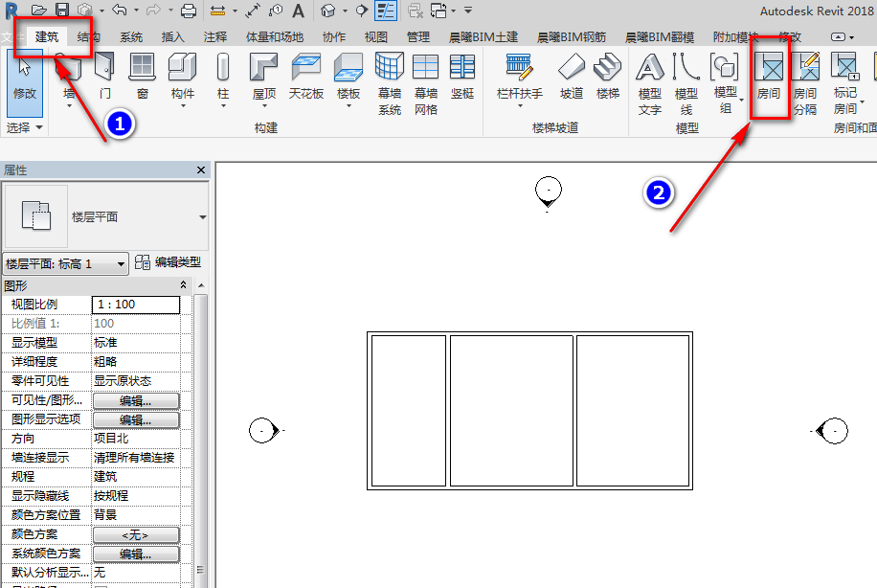Click 编辑 button for 图形显示选项

point(136,419)
